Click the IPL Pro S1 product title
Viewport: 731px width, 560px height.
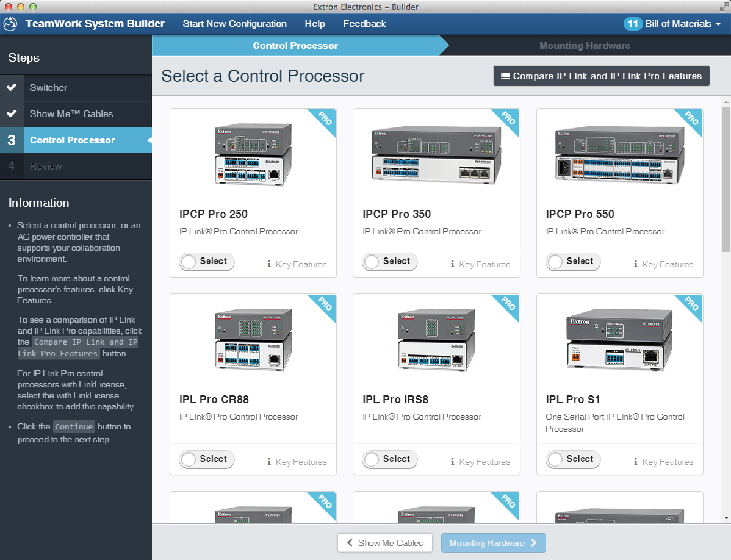573,400
